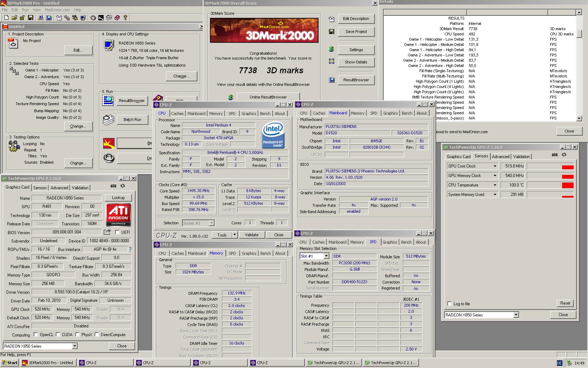Click the batch run stack toolbar icon
The image size is (588, 368).
109,18
